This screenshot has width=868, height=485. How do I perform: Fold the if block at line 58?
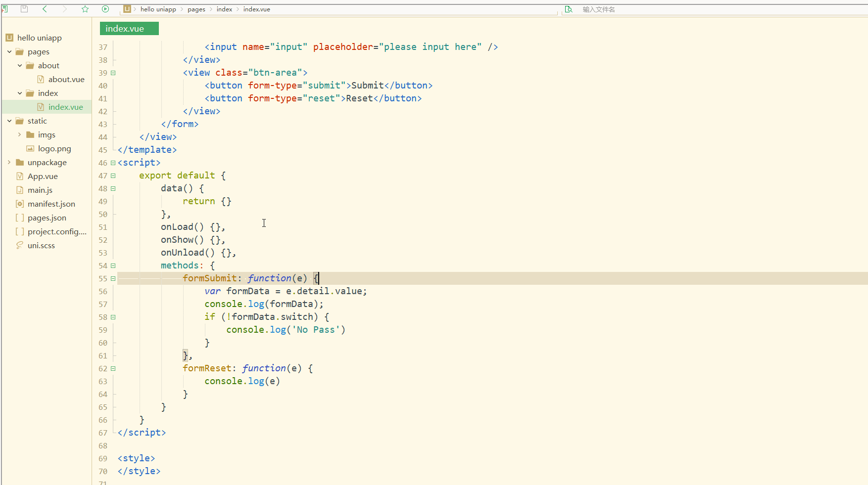(113, 317)
